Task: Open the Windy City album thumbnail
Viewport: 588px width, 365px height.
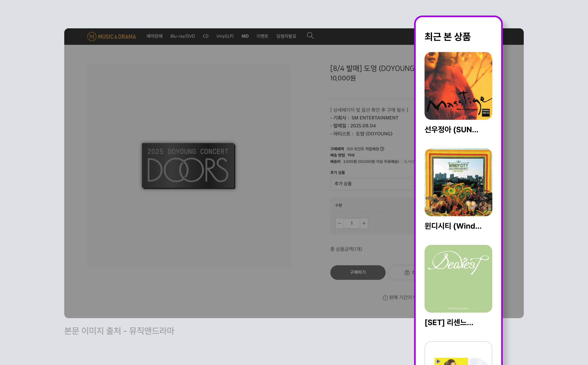Action: 458,182
